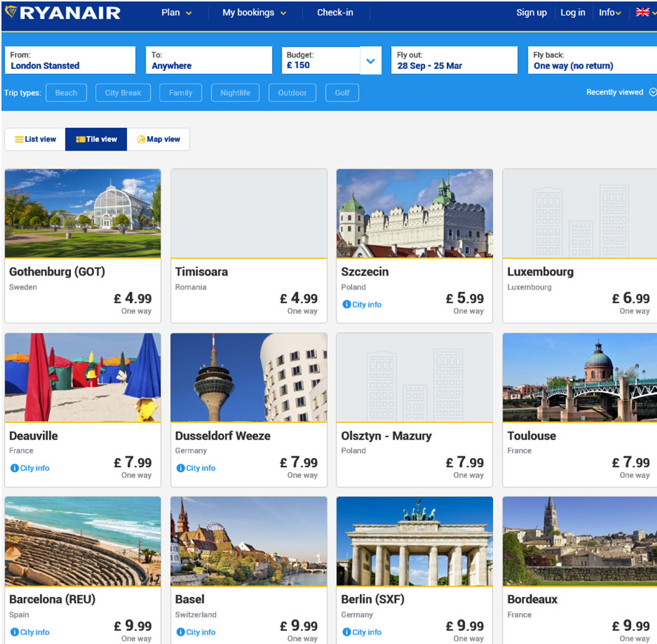This screenshot has width=657, height=644.
Task: Open the Check-in page
Action: tap(335, 13)
